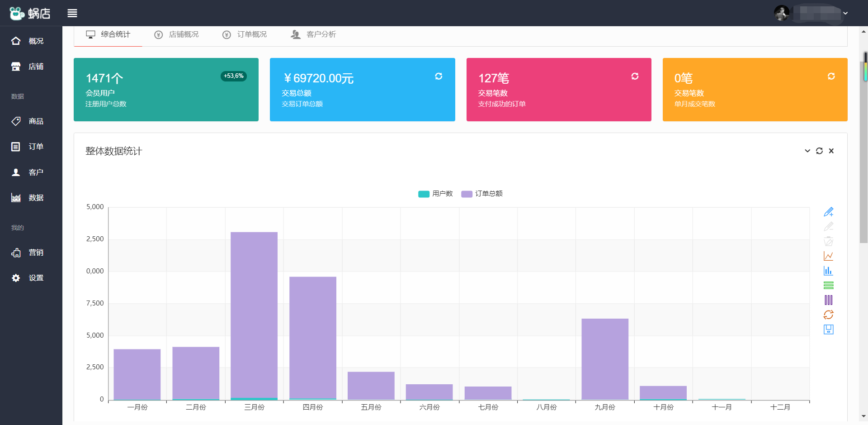Toggle the 订单总额 legend series
This screenshot has height=425, width=868.
[482, 194]
